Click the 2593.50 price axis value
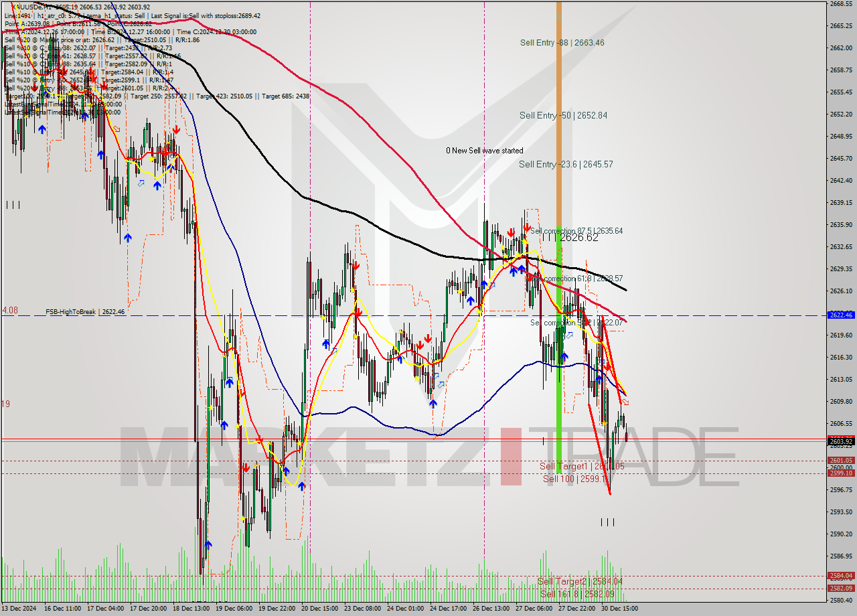 point(841,512)
